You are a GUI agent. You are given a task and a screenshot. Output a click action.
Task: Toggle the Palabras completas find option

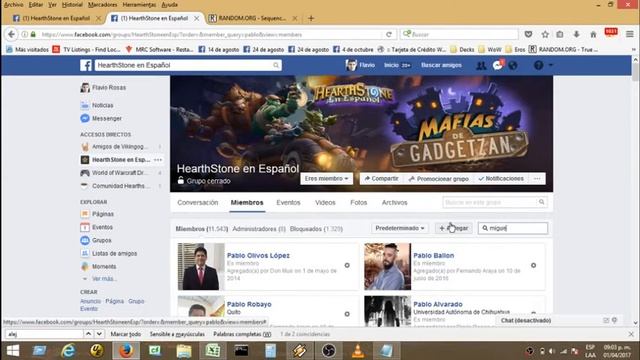point(242,334)
